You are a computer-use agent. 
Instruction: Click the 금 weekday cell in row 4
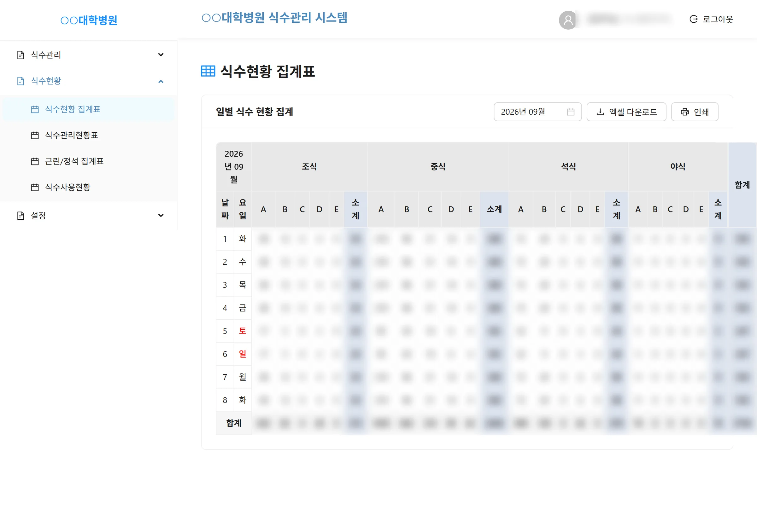[243, 308]
